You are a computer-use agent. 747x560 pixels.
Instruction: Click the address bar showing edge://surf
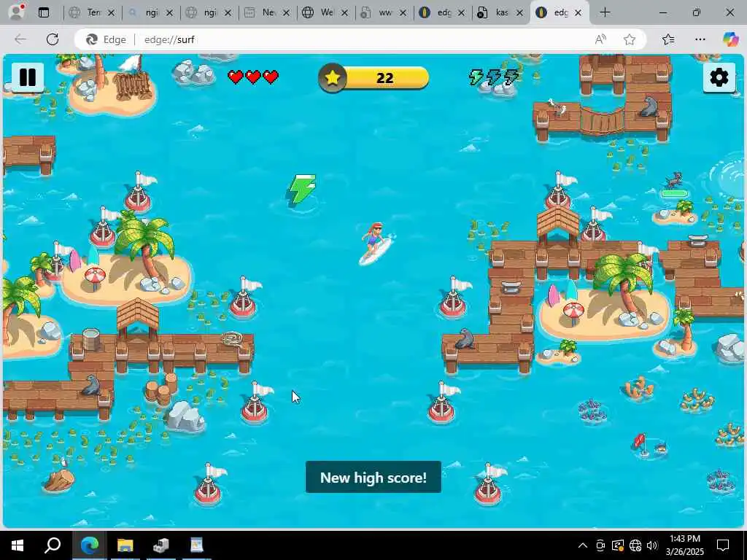360,39
